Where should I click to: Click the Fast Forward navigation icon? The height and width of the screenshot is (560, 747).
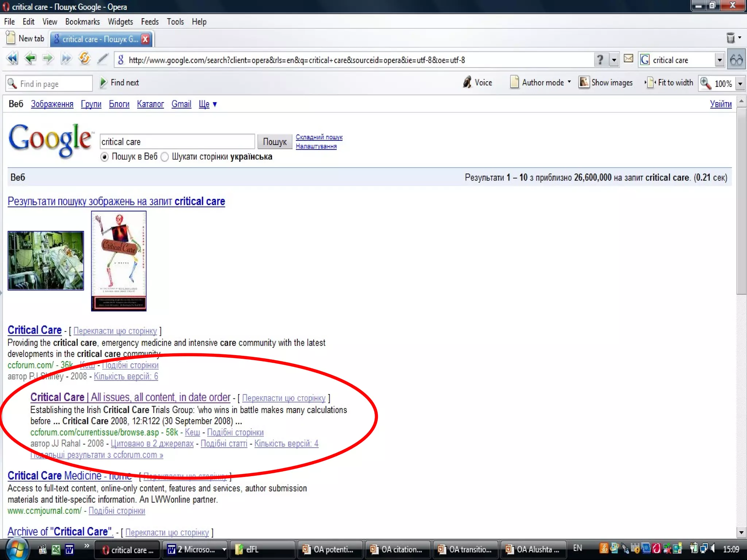pyautogui.click(x=66, y=59)
